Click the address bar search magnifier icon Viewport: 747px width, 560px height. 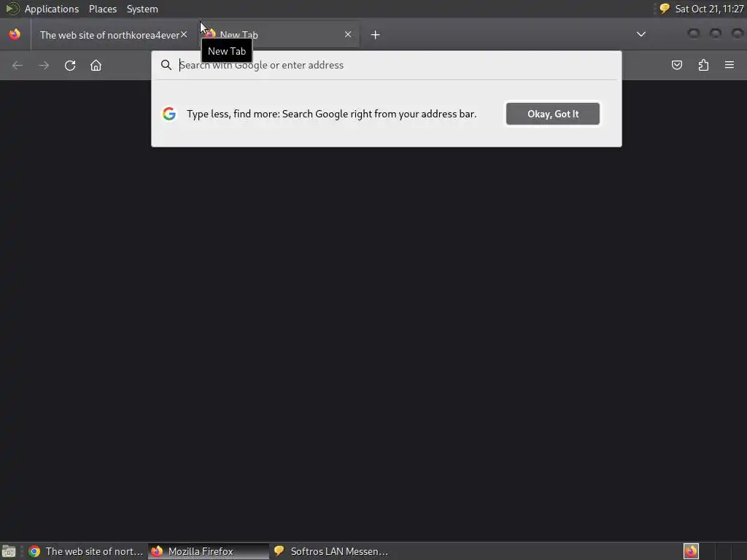[x=166, y=65]
